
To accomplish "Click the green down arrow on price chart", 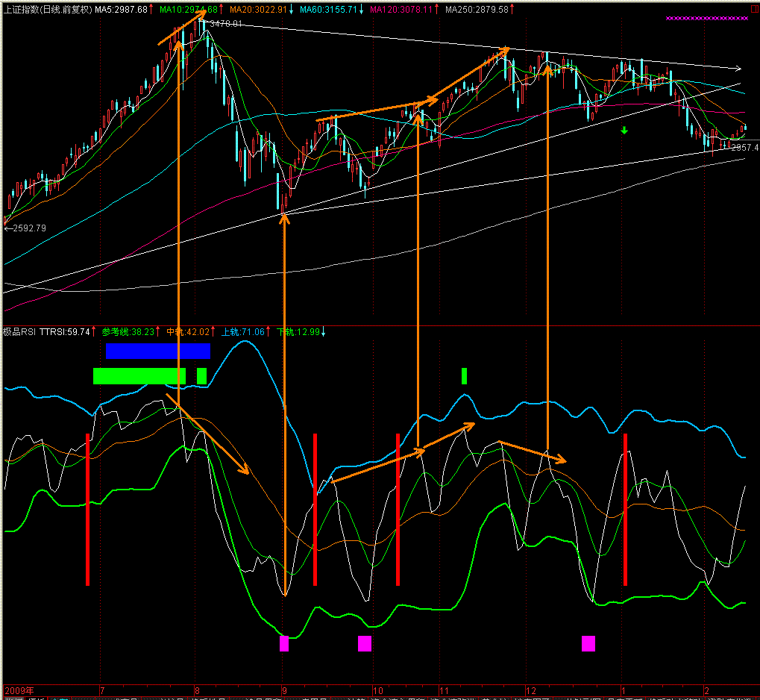I will [624, 131].
